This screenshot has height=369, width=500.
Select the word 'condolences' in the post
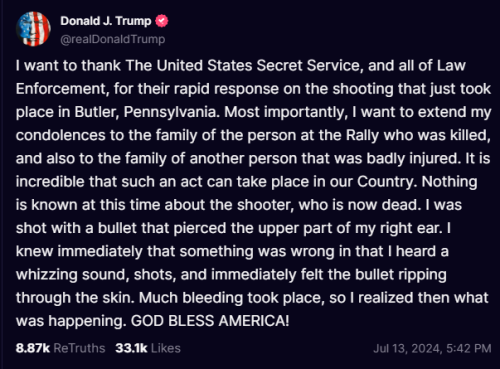tap(61, 135)
